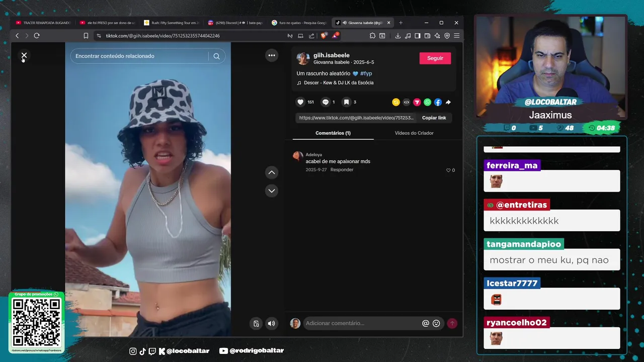Open a new browser tab with plus
Screen dimensions: 644x362
pos(400,23)
